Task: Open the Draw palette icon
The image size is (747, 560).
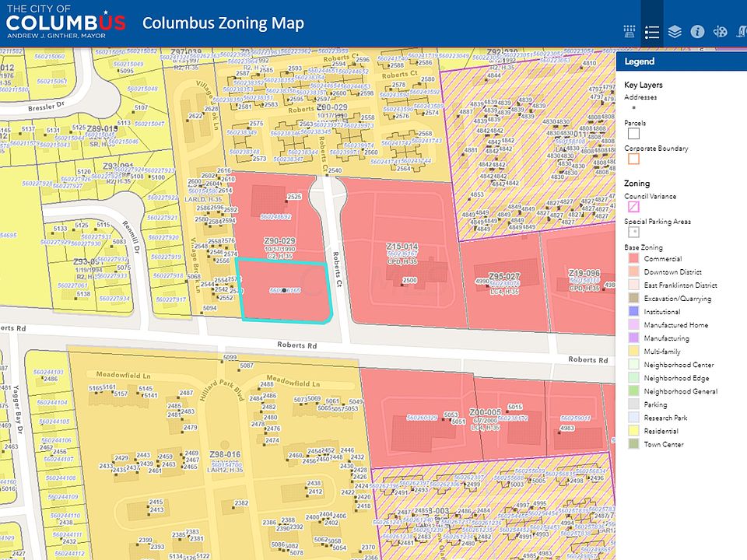Action: pos(720,32)
